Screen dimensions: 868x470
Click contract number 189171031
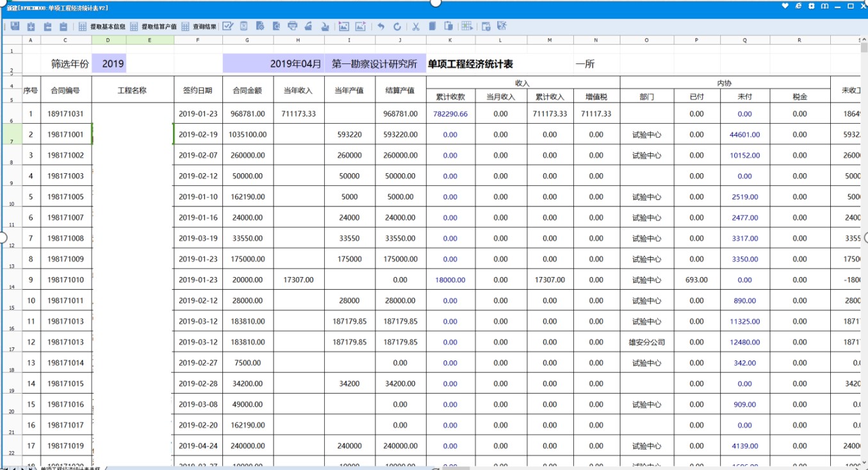point(66,113)
